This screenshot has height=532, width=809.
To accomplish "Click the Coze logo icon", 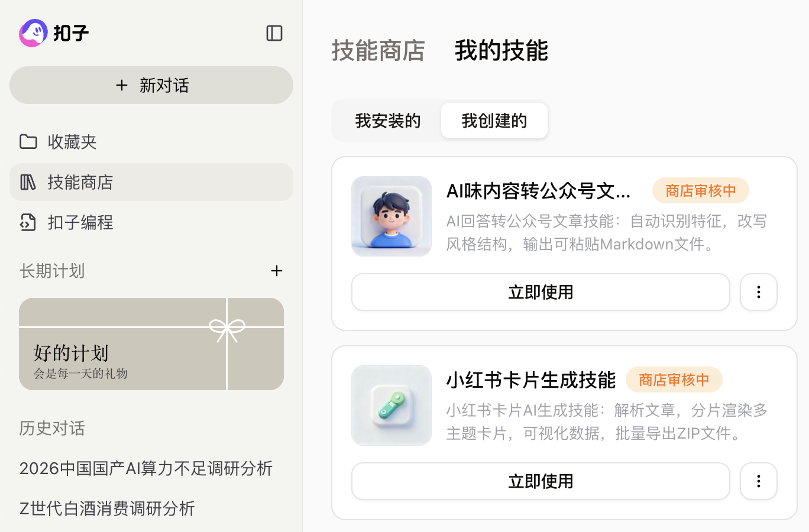I will (x=33, y=33).
